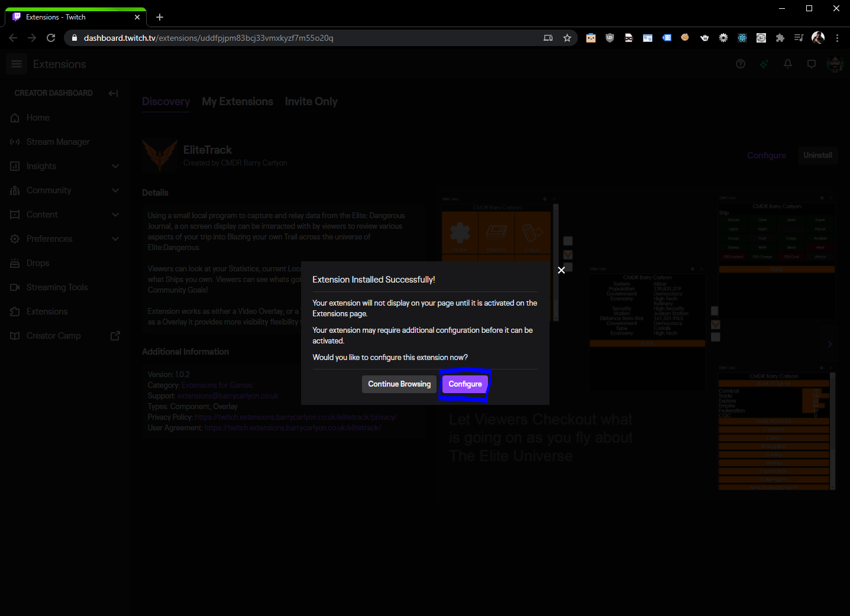Open notifications bell icon

[x=788, y=64]
